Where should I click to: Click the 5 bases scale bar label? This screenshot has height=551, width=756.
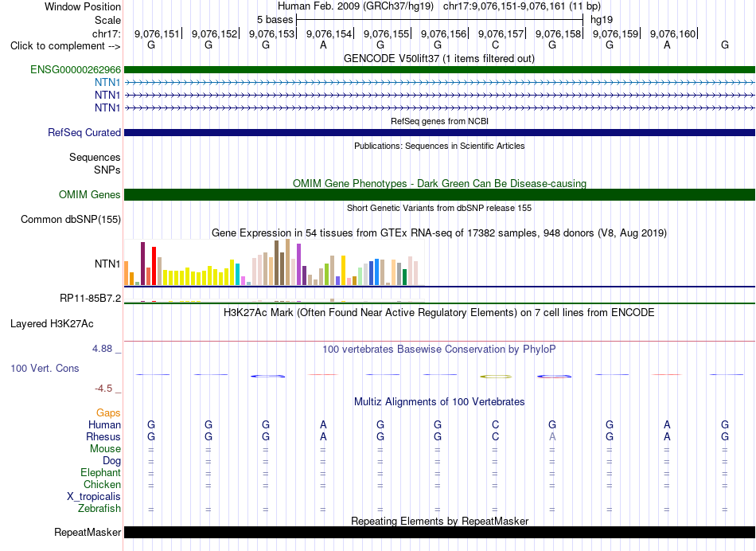point(275,20)
